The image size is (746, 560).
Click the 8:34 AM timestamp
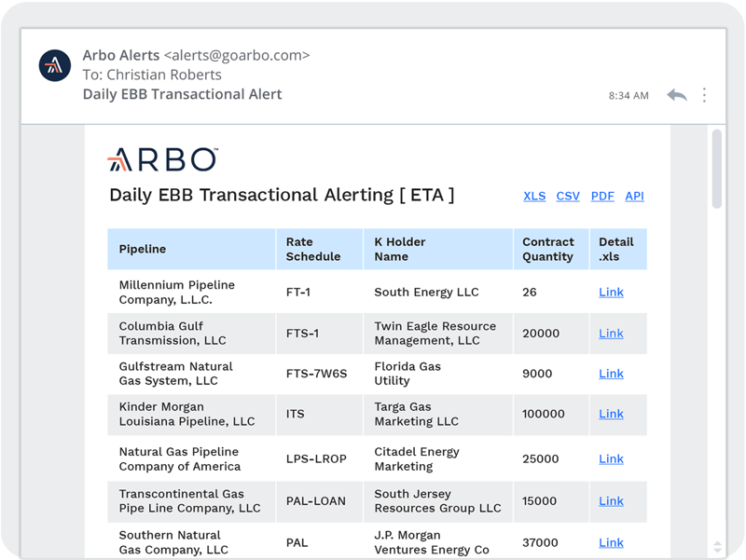point(629,96)
